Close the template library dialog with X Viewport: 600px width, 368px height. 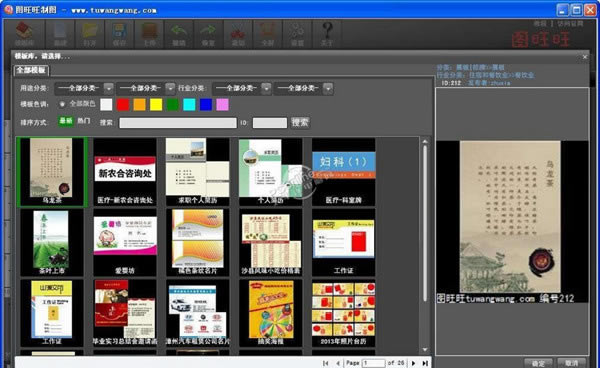coord(585,57)
